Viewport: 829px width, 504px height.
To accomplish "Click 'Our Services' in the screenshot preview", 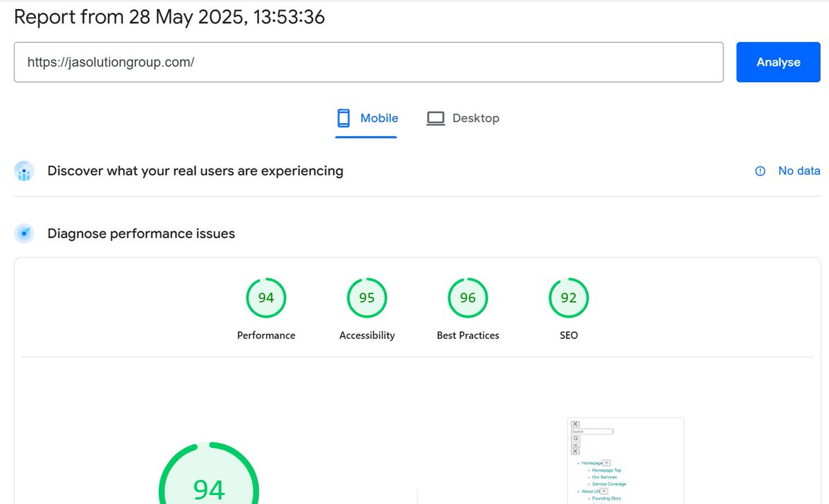I will tap(604, 477).
